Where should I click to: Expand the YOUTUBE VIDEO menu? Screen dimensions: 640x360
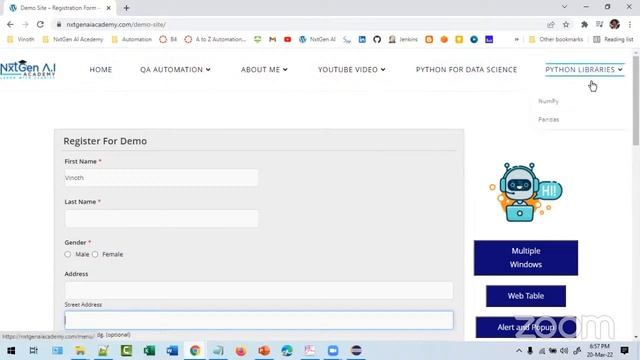(351, 69)
